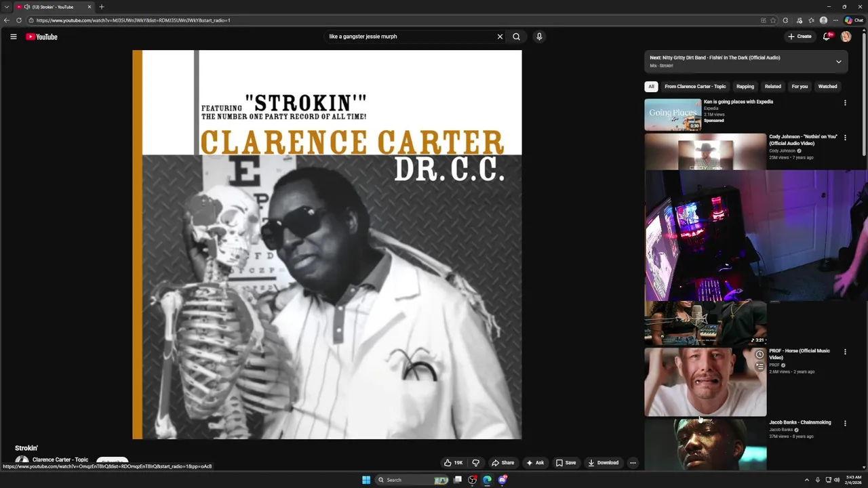The image size is (868, 488).
Task: Add PROF Horse video to Watch Later
Action: [x=759, y=354]
